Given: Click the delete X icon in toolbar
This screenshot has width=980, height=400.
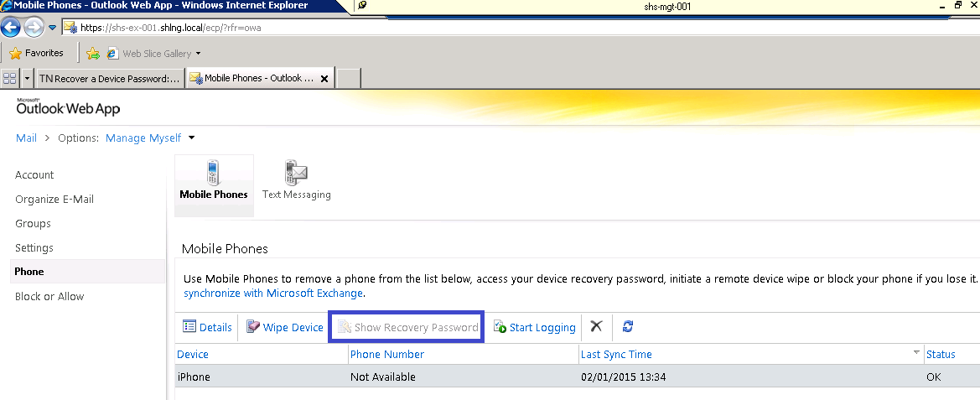Looking at the screenshot, I should [596, 326].
